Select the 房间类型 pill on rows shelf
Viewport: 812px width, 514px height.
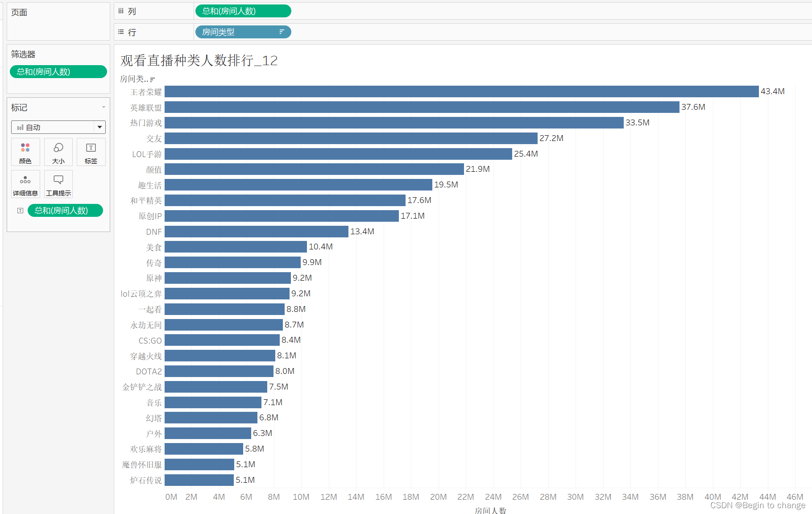pos(243,32)
